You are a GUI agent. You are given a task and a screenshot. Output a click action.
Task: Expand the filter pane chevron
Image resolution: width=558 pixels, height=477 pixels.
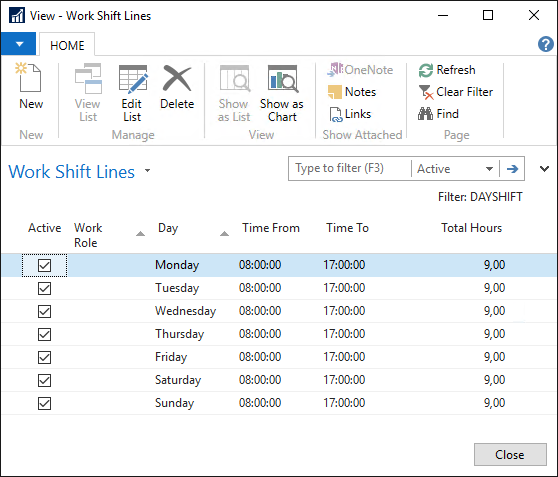(544, 169)
